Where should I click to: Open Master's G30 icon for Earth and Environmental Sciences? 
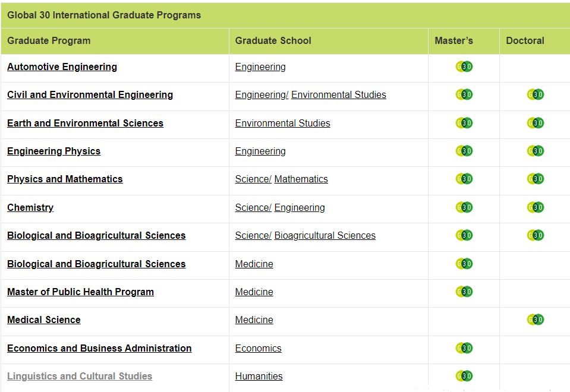[464, 123]
